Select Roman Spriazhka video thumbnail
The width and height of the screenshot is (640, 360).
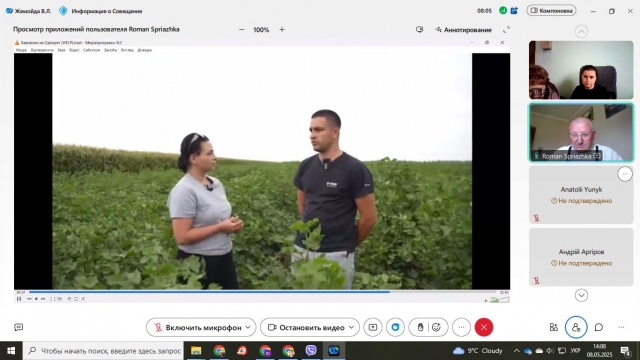(581, 132)
